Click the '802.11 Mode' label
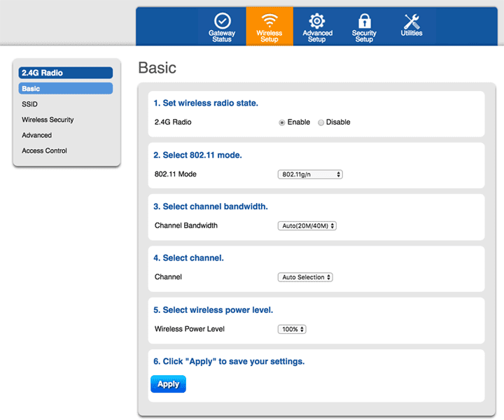 176,174
